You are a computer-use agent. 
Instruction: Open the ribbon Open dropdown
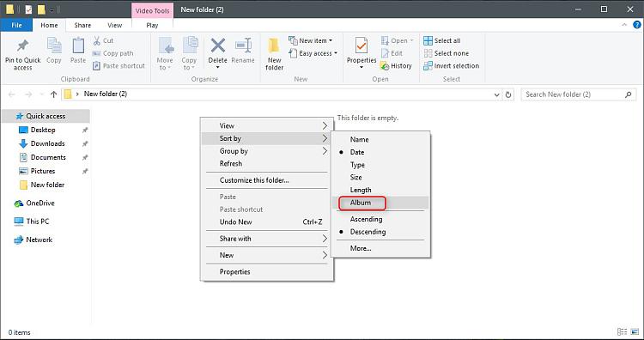tap(398, 40)
